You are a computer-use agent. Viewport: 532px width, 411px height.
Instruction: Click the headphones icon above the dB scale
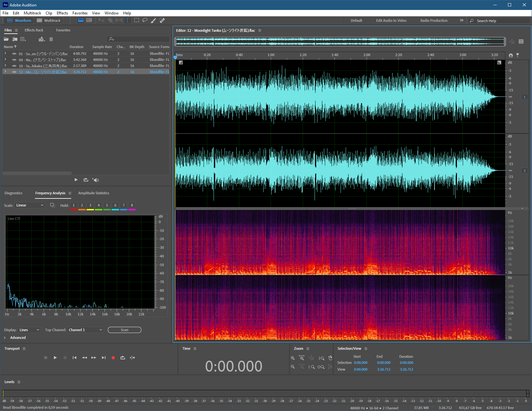[x=511, y=55]
